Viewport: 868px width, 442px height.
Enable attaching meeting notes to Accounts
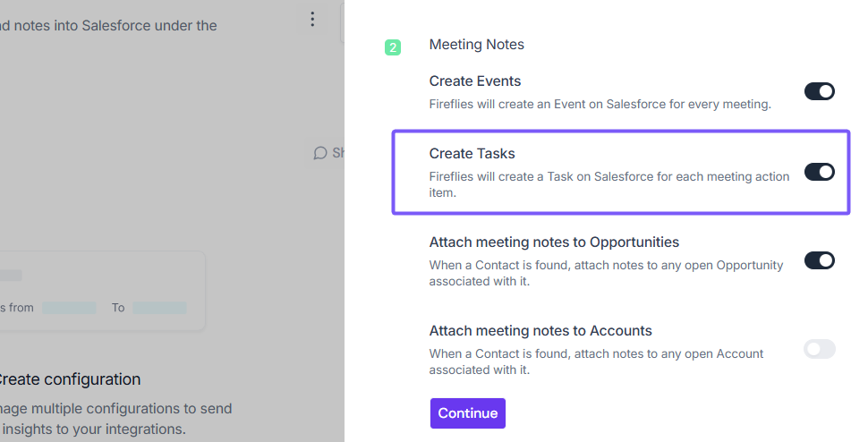click(819, 349)
